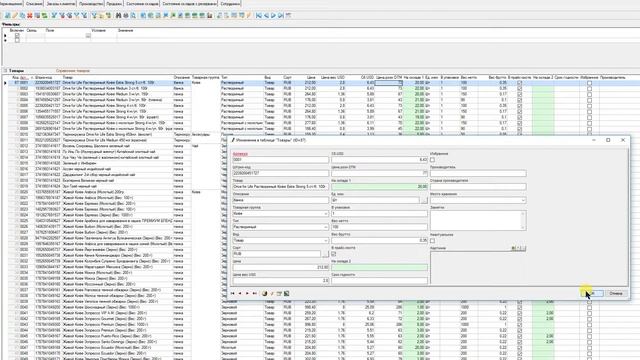Viewport: 640px width, 360px height.
Task: Toggle the Избранное checkbox in edit dialog
Action: pos(433,160)
